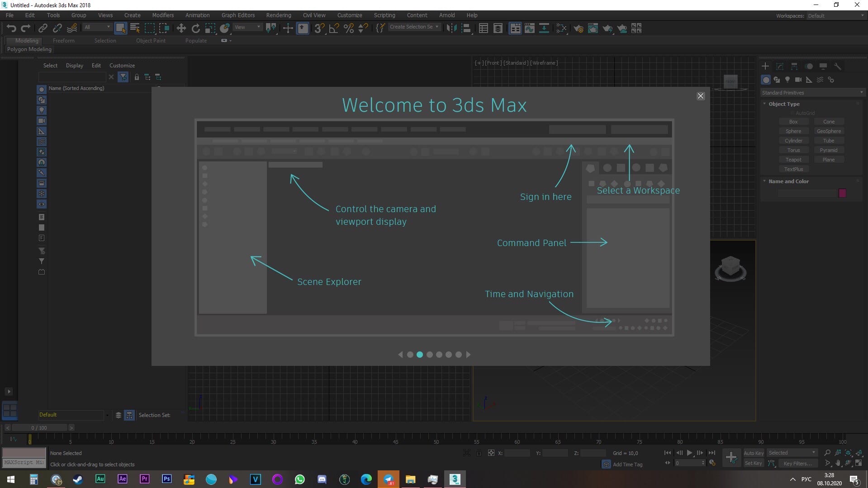Select the Select and Link tool
The image size is (868, 488).
(x=43, y=28)
